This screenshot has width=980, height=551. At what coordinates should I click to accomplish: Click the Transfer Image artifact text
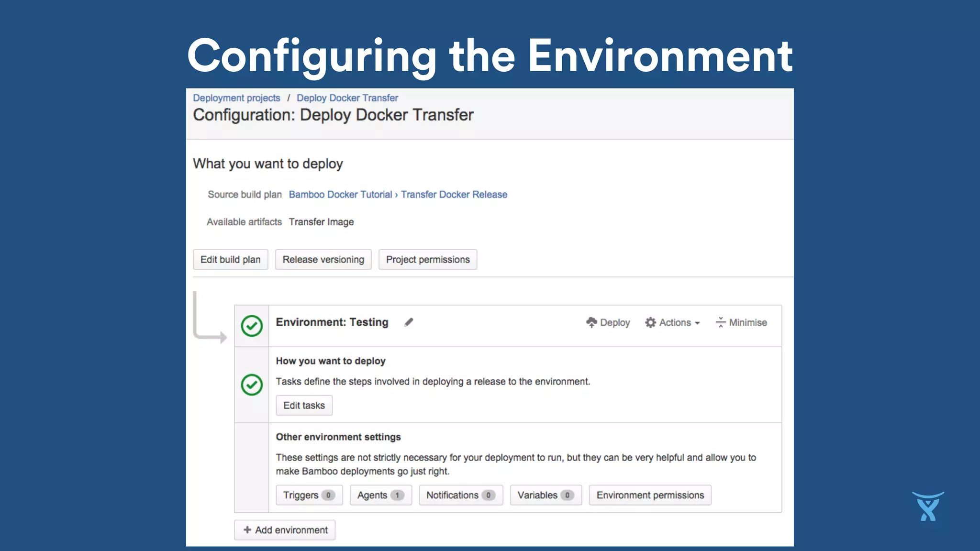click(322, 222)
